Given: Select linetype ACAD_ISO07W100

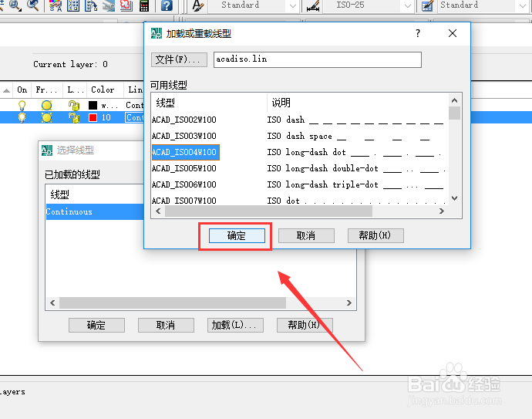Looking at the screenshot, I should pyautogui.click(x=184, y=201).
